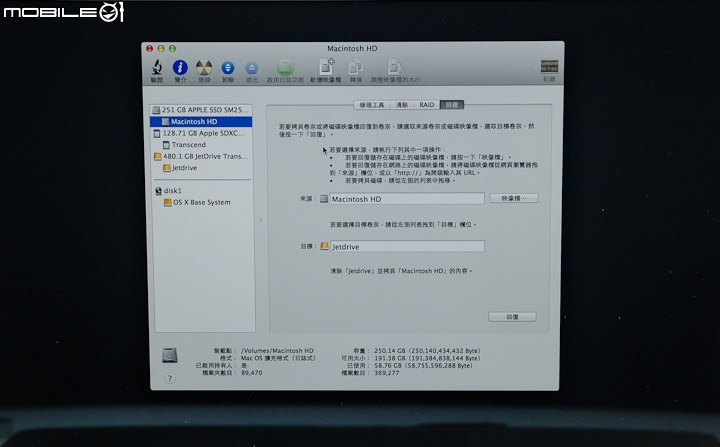720x447 pixels.
Task: Click the format text Mac OS 擴充格式
Action: tap(278, 358)
